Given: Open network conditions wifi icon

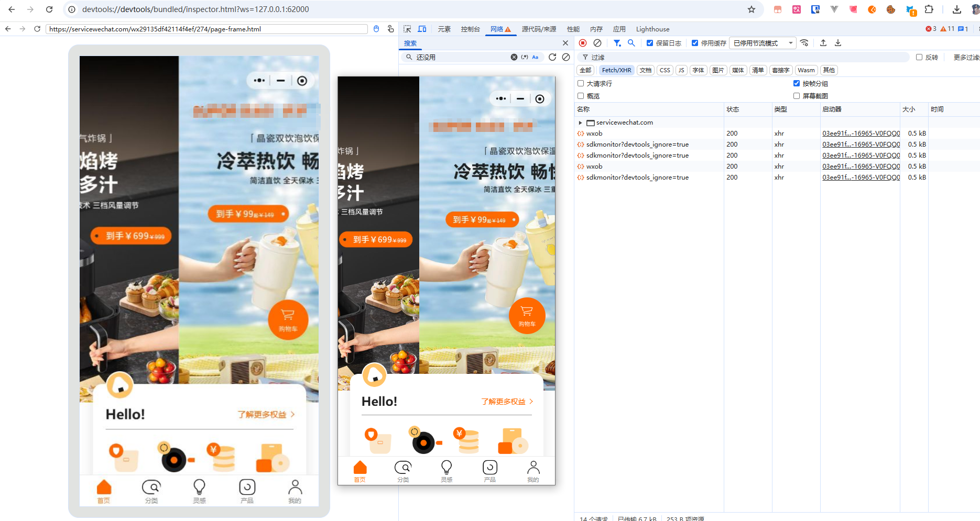Looking at the screenshot, I should [x=804, y=43].
